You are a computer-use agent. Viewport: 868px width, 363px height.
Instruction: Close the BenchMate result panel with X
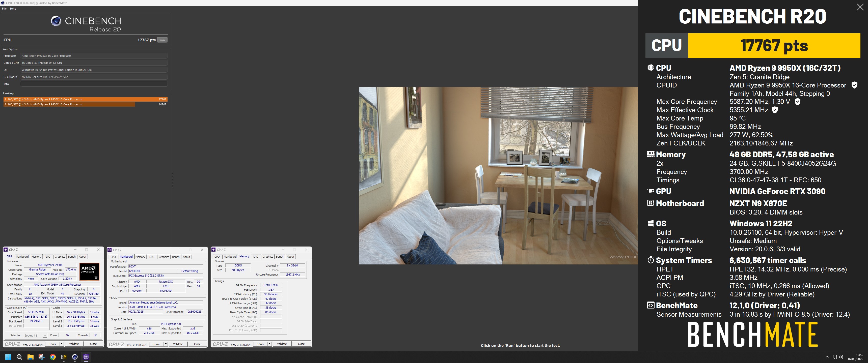860,7
